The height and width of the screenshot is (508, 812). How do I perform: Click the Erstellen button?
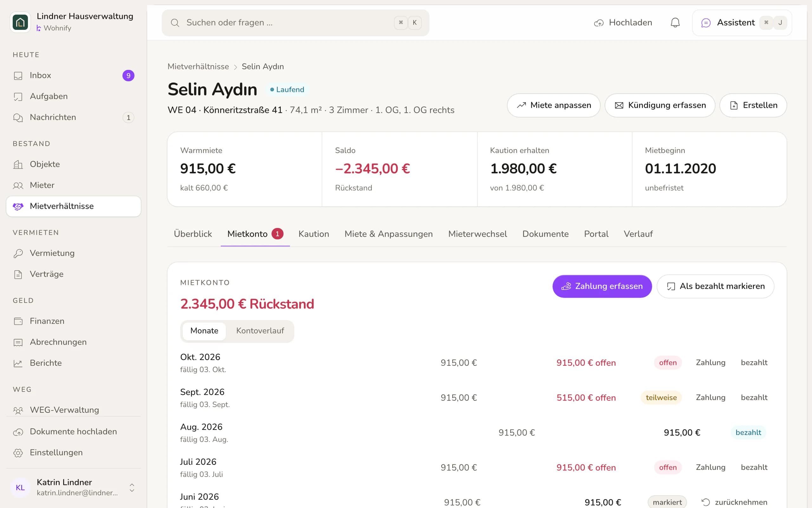click(x=753, y=105)
